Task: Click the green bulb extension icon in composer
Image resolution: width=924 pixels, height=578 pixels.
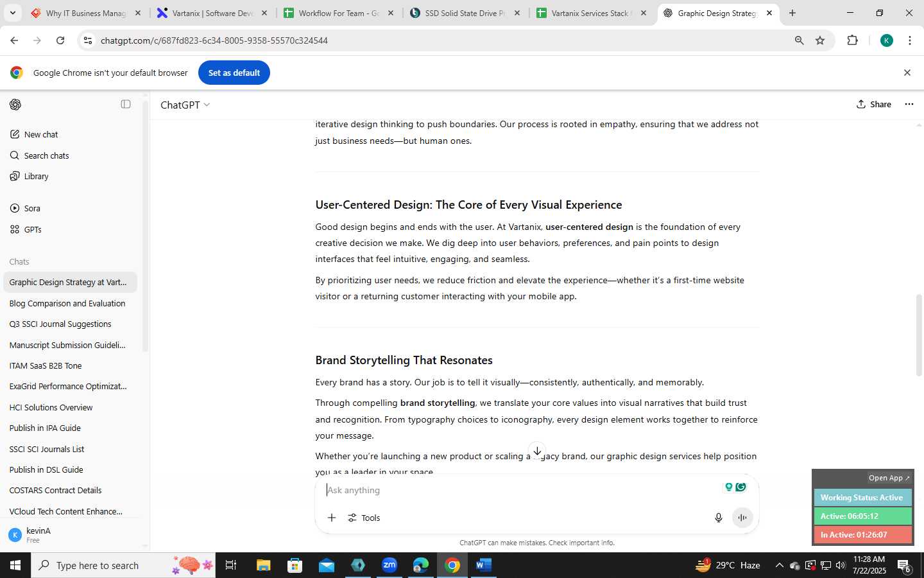Action: point(728,487)
